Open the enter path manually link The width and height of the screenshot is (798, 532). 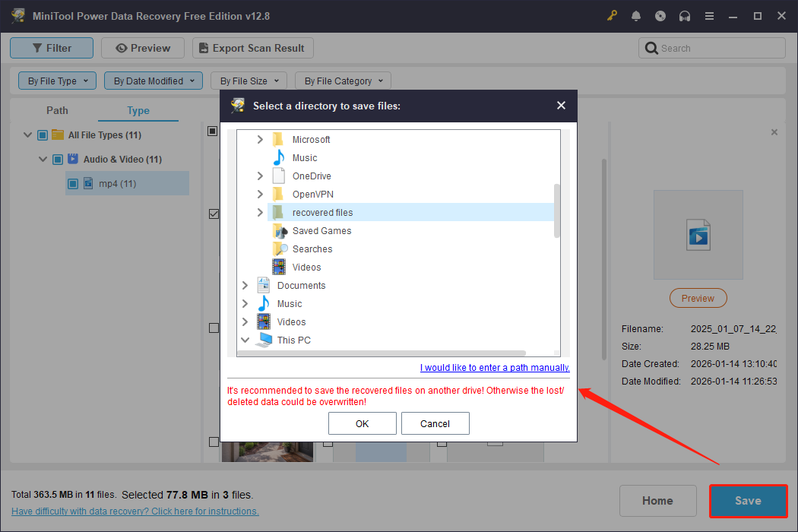[494, 367]
